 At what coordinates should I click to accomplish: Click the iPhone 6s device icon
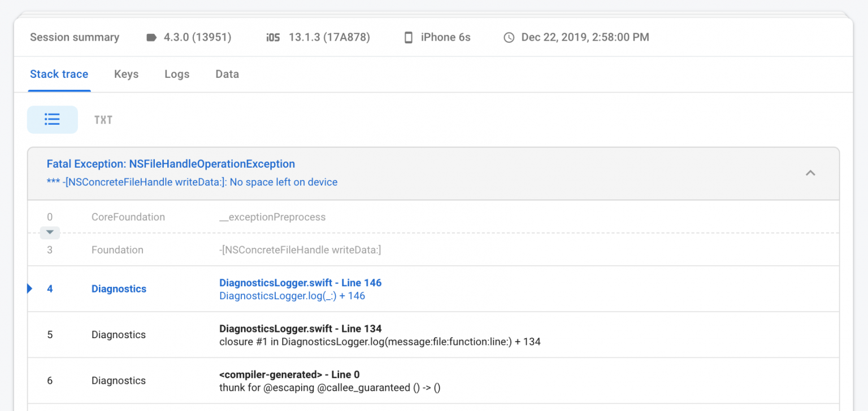coord(409,37)
